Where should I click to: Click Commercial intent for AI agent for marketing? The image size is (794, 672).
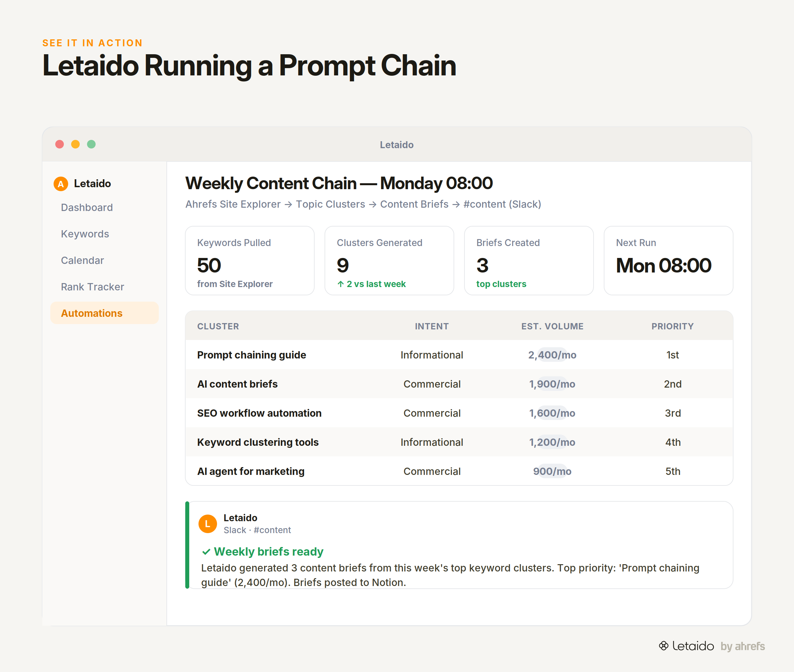[x=432, y=472]
